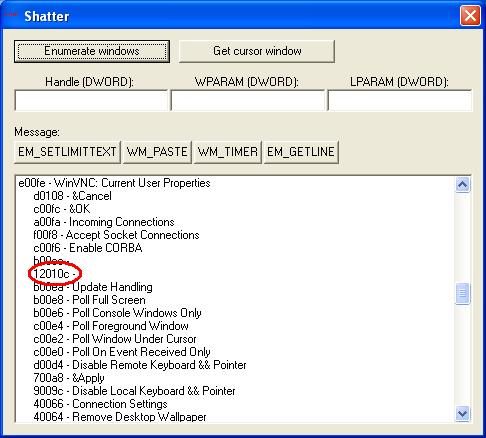Close the Shatter window
This screenshot has width=486, height=438.
(470, 15)
